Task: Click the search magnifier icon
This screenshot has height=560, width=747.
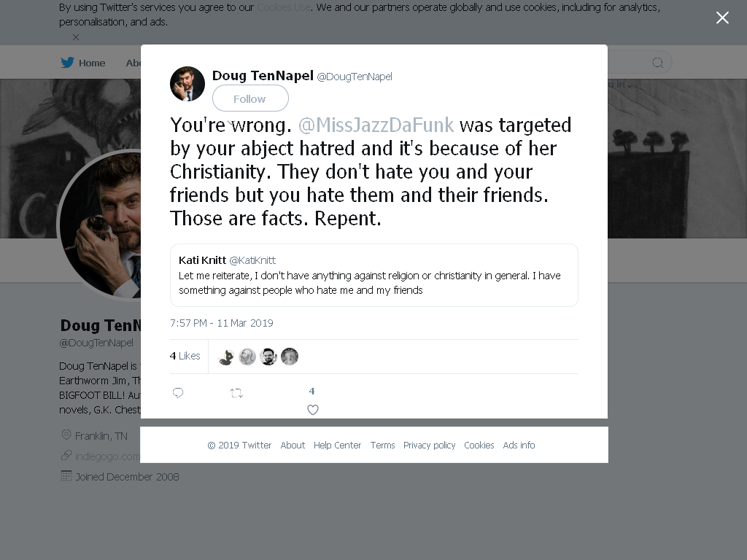Action: [657, 63]
